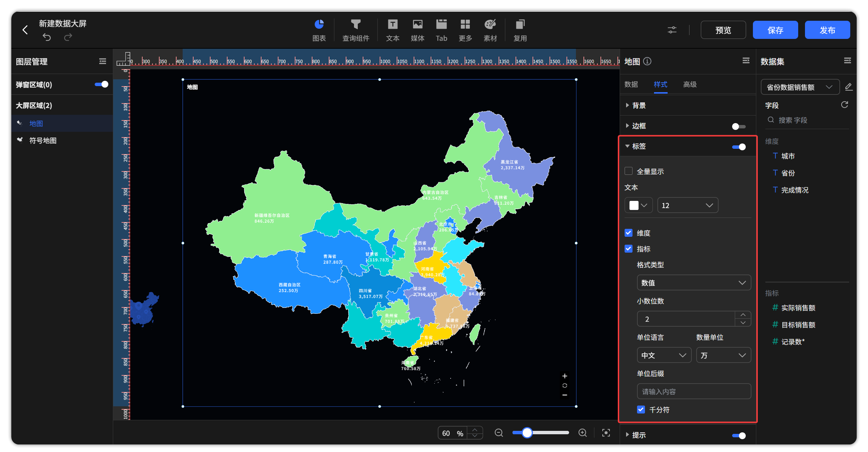Open the 图表 chart tool
This screenshot has height=452, width=868.
[x=319, y=30]
